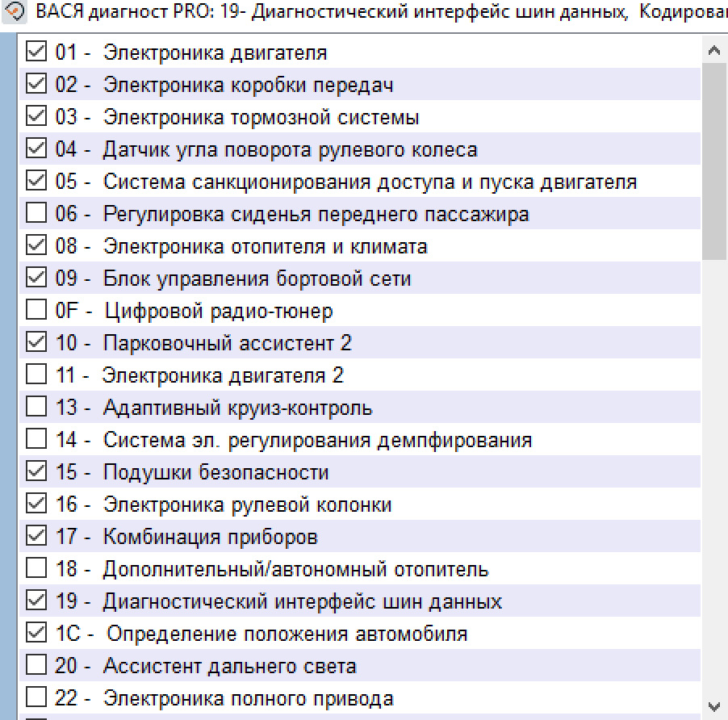
Task: Uncheck 05 Система санкционирования доступа checkbox
Action: [36, 181]
